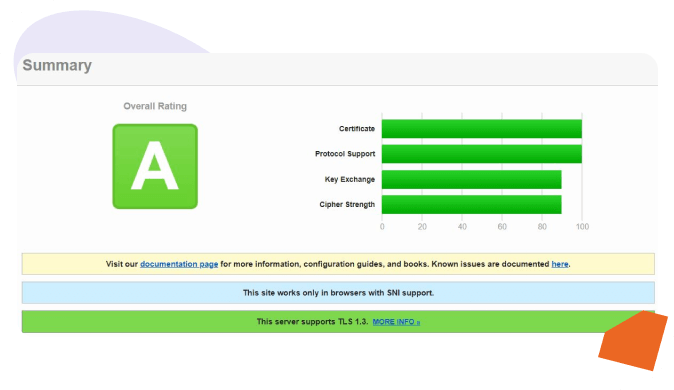Click the Summary heading
This screenshot has height=390, width=674.
point(57,65)
